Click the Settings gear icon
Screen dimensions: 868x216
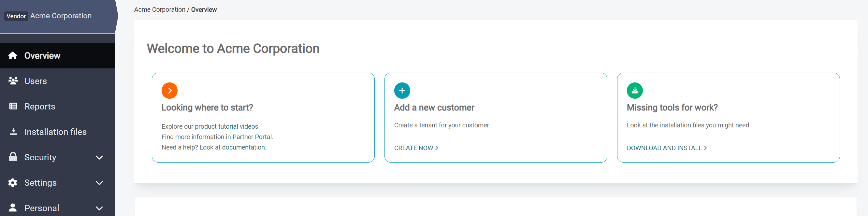coord(13,183)
